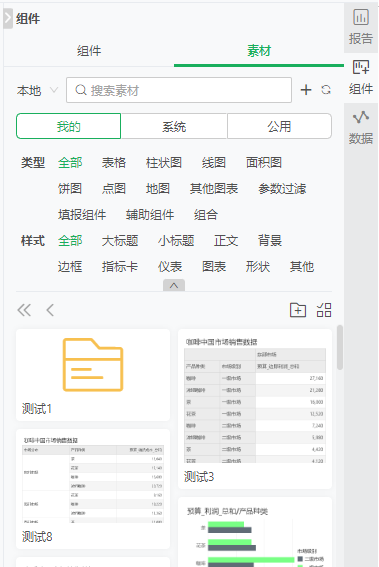Image resolution: width=379 pixels, height=567 pixels.
Task: Click the plus icon to add material
Action: 306,90
